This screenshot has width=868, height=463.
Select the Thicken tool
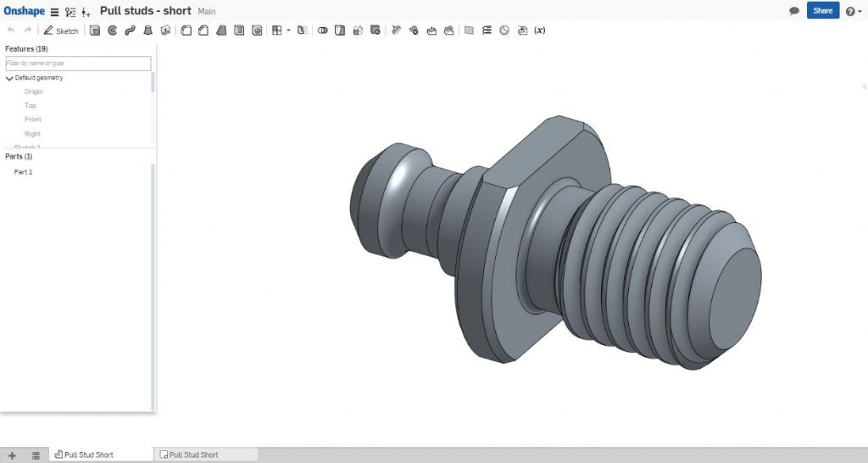[x=165, y=31]
